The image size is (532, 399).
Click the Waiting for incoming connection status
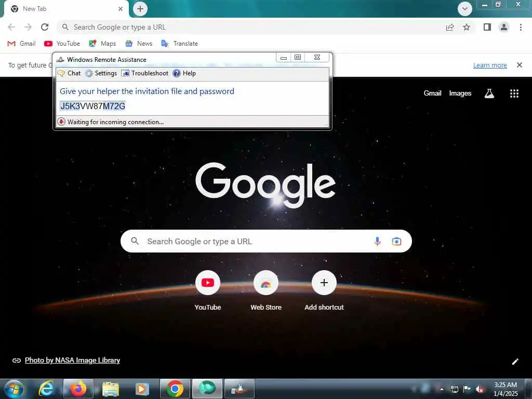tap(115, 122)
